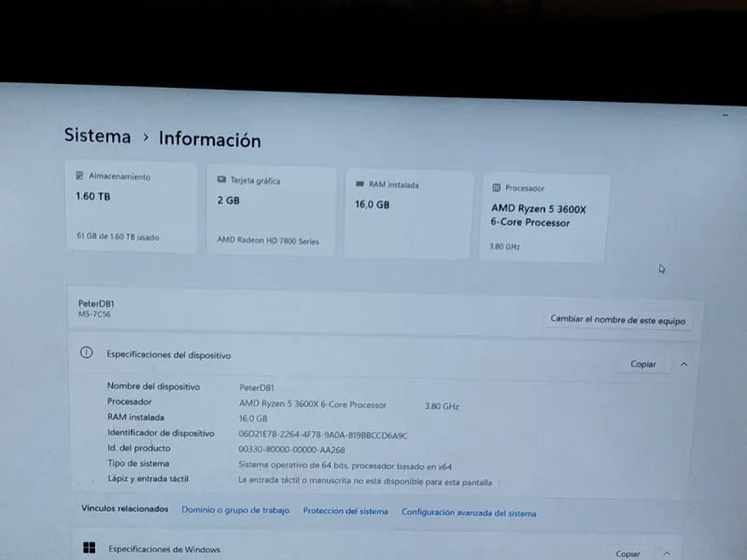747x560 pixels.
Task: Copy the Especificaciones de Windows details
Action: click(627, 553)
